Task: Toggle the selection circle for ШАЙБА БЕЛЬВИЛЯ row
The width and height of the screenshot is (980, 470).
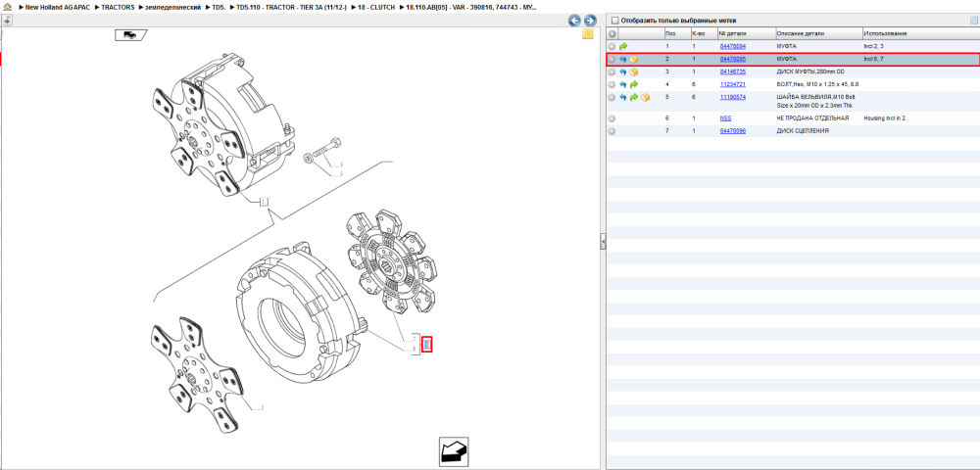Action: click(612, 97)
